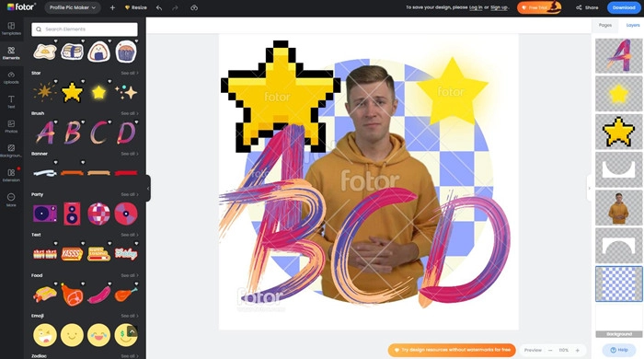Click the Preview button
This screenshot has width=644, height=359.
coord(533,351)
